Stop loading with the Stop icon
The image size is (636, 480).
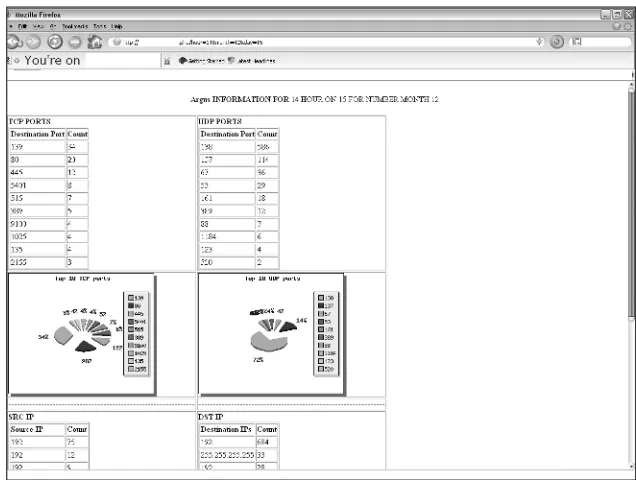[x=74, y=42]
